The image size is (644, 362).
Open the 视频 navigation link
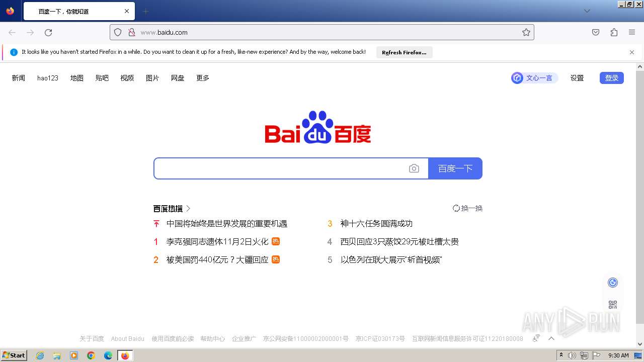tap(127, 78)
